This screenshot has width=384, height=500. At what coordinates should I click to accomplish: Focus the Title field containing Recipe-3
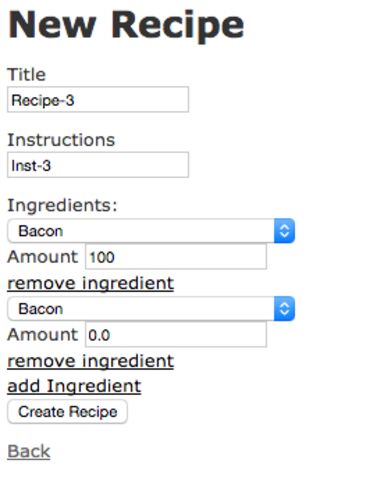(x=98, y=100)
